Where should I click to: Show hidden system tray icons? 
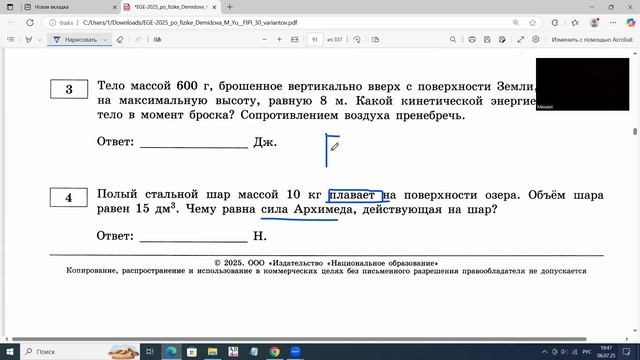544,351
